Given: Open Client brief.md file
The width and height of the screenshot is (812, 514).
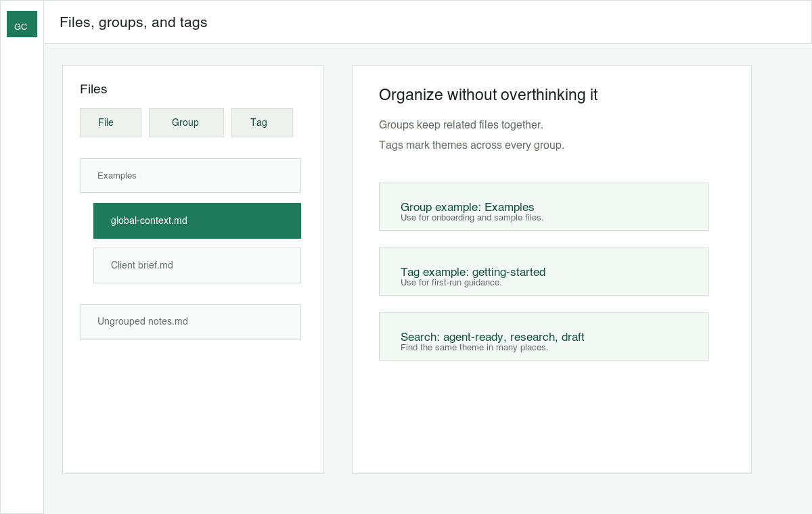Looking at the screenshot, I should point(197,265).
